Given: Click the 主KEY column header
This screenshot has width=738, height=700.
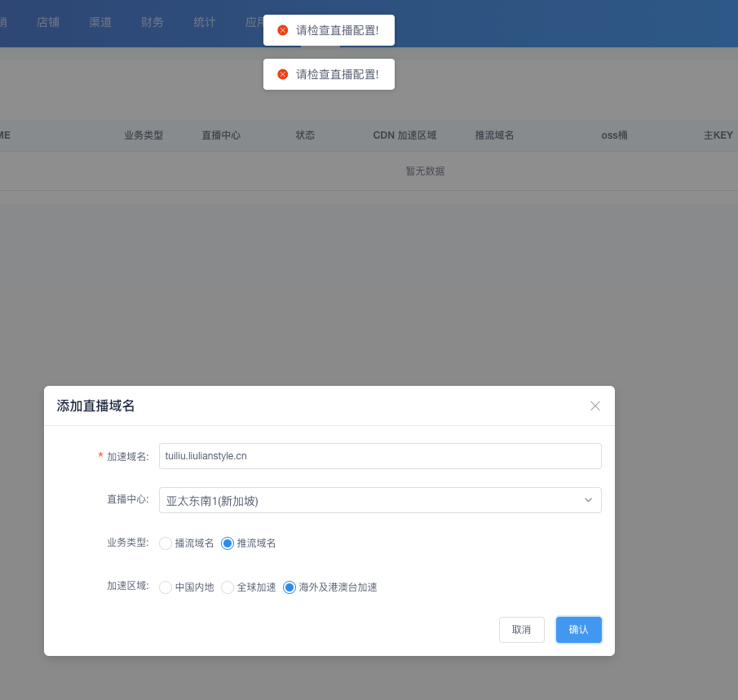Looking at the screenshot, I should click(x=718, y=135).
